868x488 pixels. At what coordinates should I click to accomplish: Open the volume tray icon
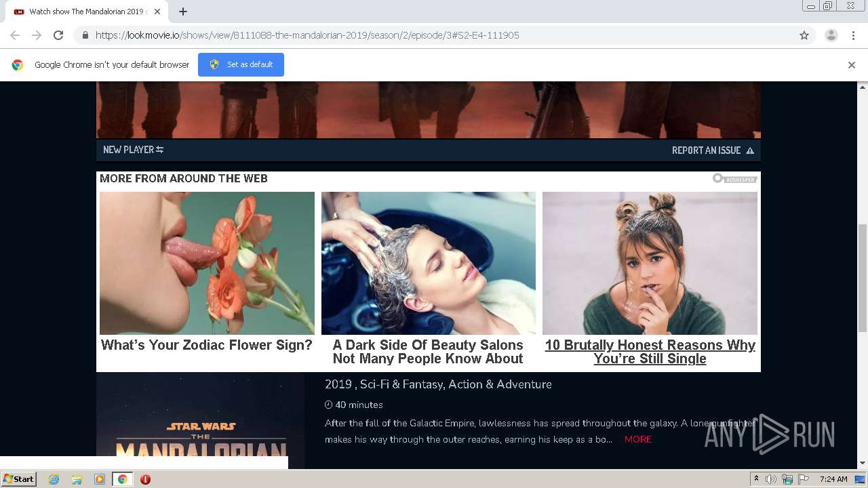(x=771, y=479)
